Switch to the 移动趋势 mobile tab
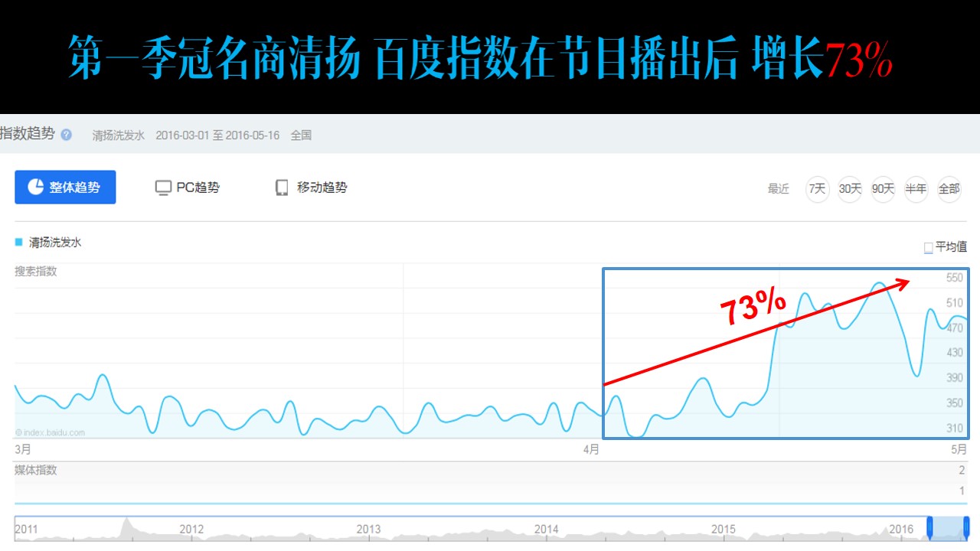This screenshot has width=980, height=551. [312, 187]
